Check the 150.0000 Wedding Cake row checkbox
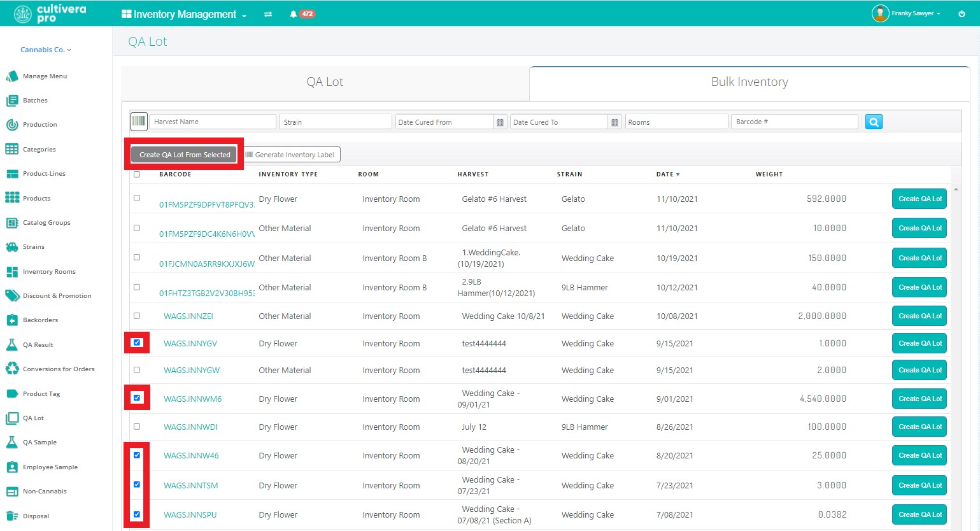Screen dimensions: 980x531 [x=137, y=257]
